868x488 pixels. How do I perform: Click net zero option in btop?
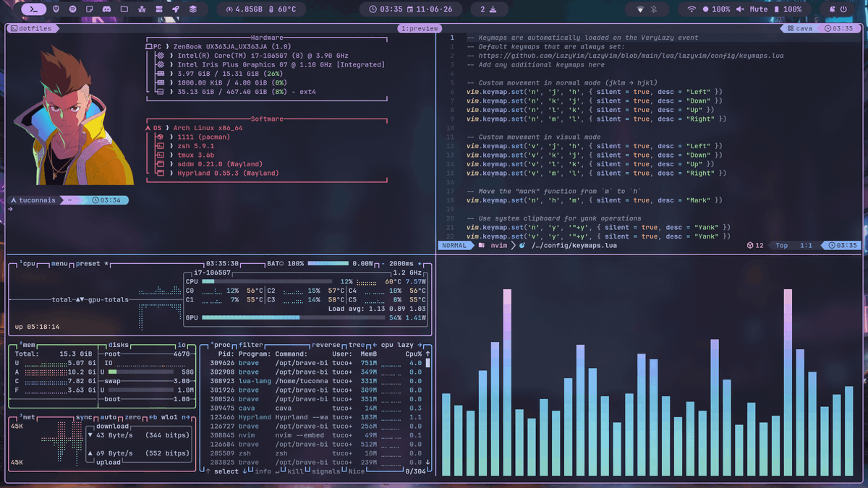(x=133, y=417)
